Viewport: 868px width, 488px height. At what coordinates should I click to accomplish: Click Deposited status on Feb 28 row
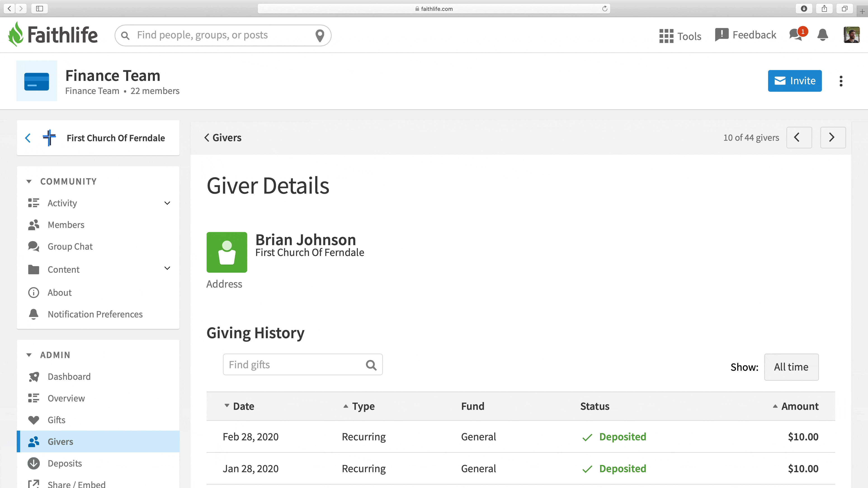(614, 436)
